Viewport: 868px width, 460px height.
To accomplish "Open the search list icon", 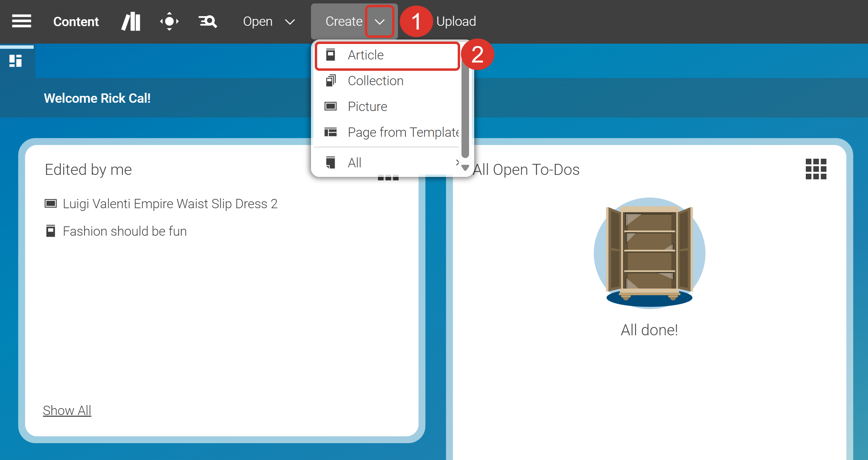I will click(x=208, y=21).
